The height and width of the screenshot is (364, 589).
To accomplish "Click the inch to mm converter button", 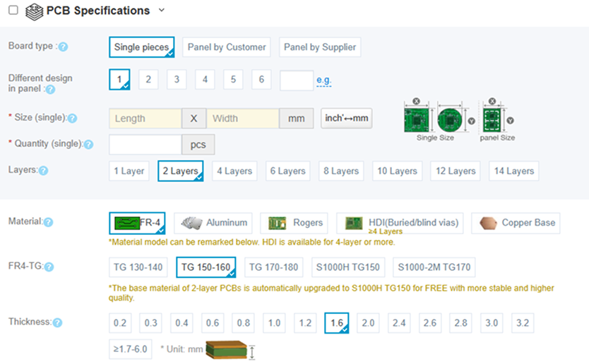I will [x=346, y=119].
